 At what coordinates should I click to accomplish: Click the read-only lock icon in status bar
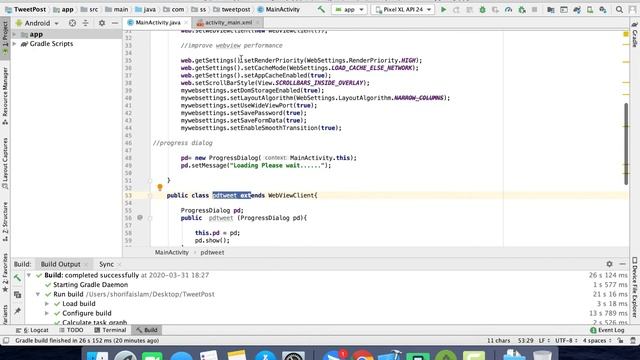tap(620, 340)
